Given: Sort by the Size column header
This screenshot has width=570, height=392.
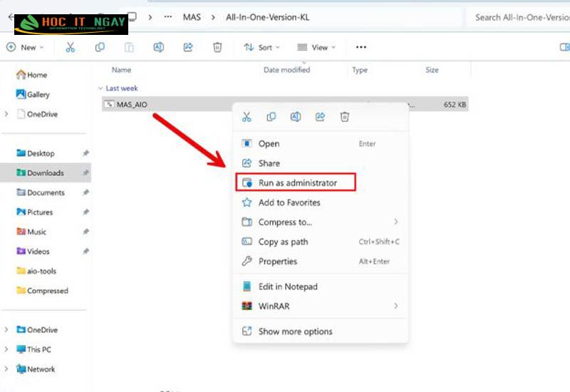Looking at the screenshot, I should [432, 70].
